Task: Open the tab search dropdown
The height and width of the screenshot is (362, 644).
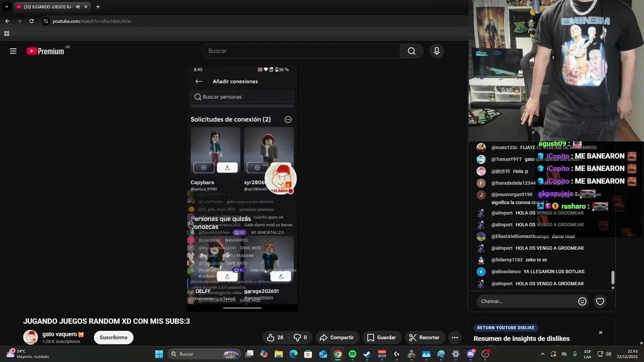Action: 7,7
